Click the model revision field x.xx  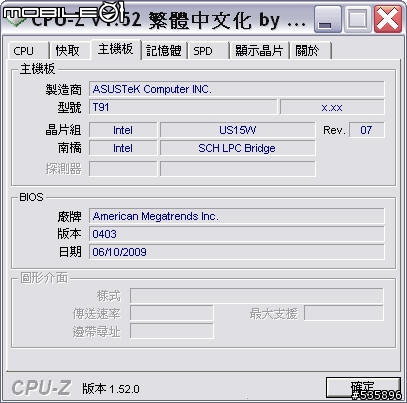click(x=332, y=107)
